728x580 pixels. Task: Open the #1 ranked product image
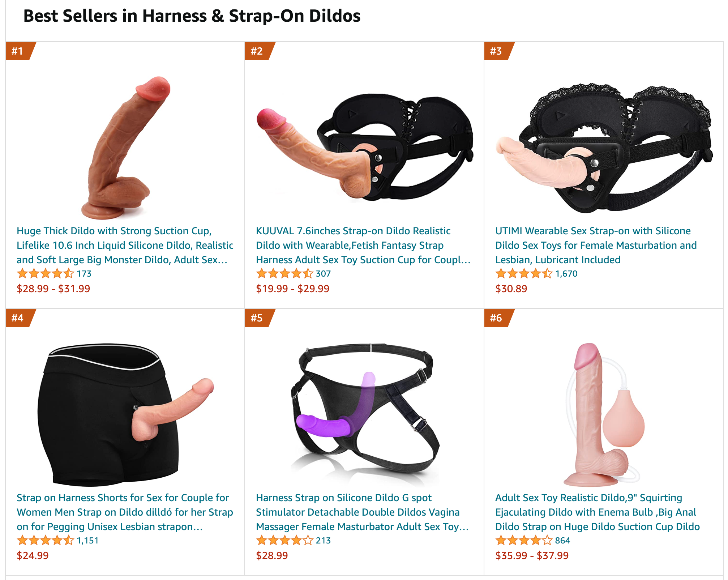point(125,148)
